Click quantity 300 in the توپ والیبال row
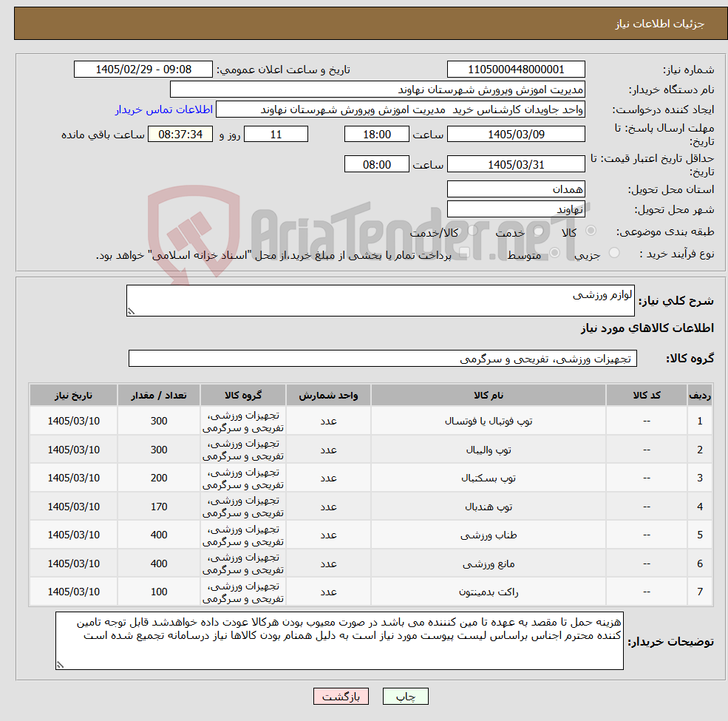 (159, 450)
